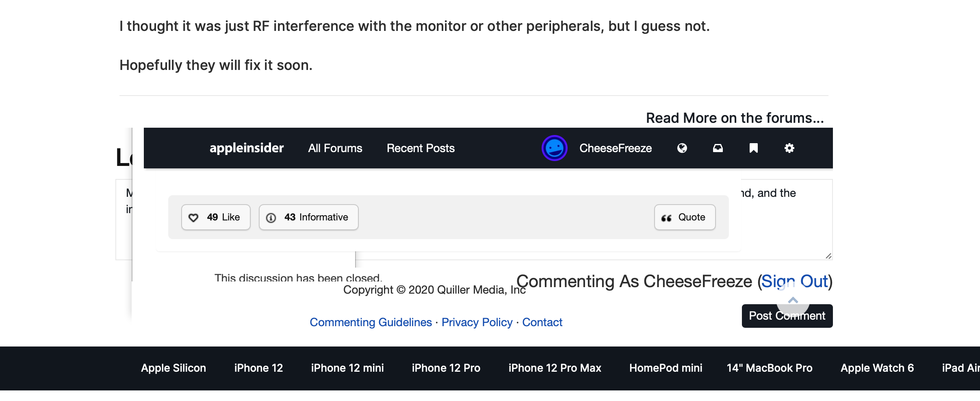Open Recent Posts
The width and height of the screenshot is (980, 401).
pos(421,148)
